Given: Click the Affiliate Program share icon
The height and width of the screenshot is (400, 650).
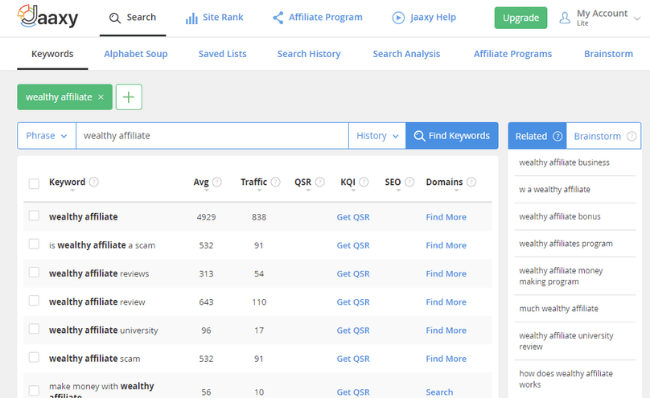Looking at the screenshot, I should coord(278,17).
